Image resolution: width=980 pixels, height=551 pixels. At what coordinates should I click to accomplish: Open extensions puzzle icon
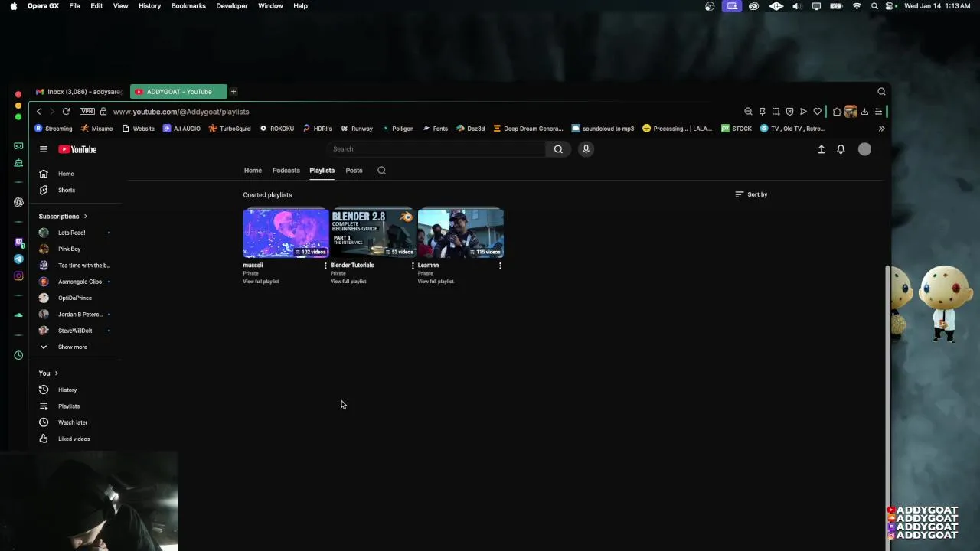[x=837, y=112]
